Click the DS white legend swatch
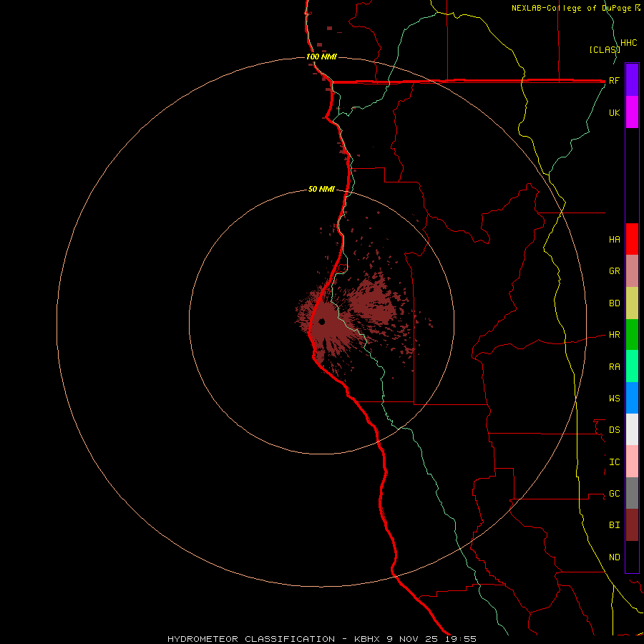 click(632, 429)
